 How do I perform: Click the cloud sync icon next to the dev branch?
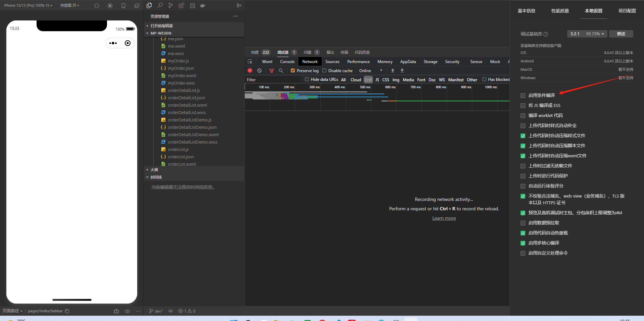click(x=170, y=311)
